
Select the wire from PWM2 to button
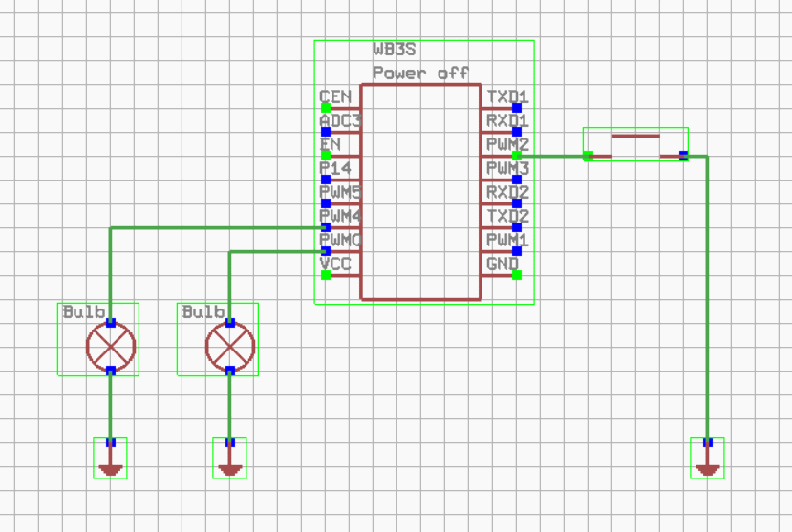pos(552,156)
